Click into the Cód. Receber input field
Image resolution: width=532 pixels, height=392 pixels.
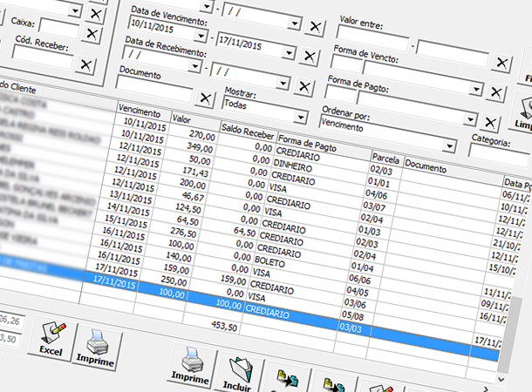43,57
